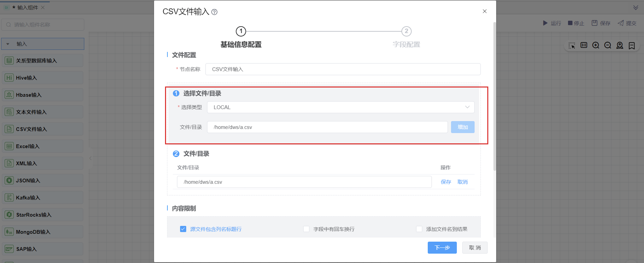The image size is (644, 263).
Task: Check 添加文件名到结果 checkbox
Action: (x=419, y=229)
